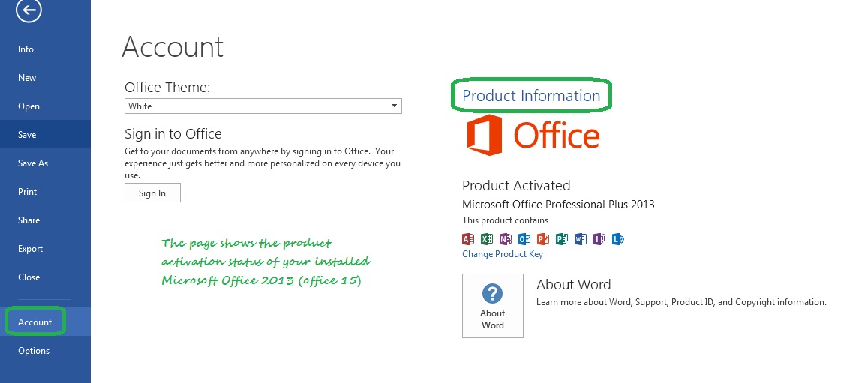Image resolution: width=868 pixels, height=383 pixels.
Task: Click the Change Product Key link
Action: click(x=503, y=254)
